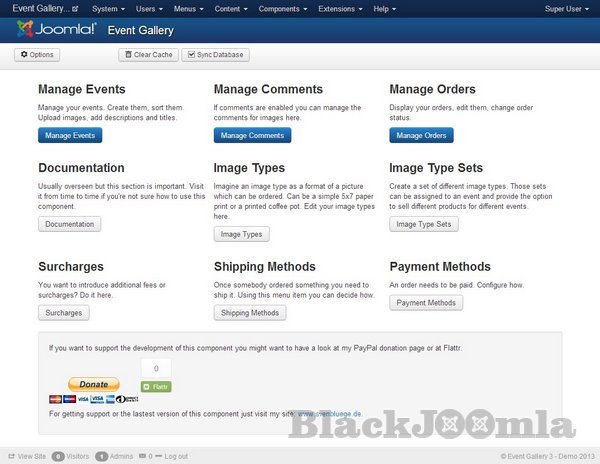Click the Visitors count badge
This screenshot has width=600, height=464.
tap(58, 455)
